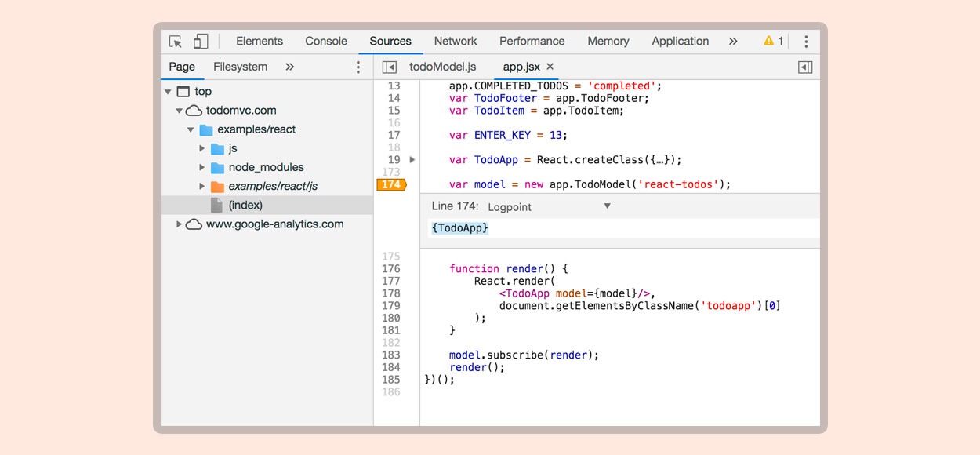Switch to the Filesystem navigator tab
Image resolution: width=980 pixels, height=455 pixels.
(241, 67)
